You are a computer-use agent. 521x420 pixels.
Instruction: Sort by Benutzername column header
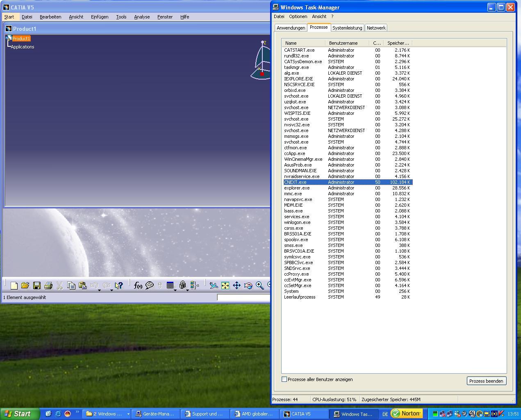347,43
